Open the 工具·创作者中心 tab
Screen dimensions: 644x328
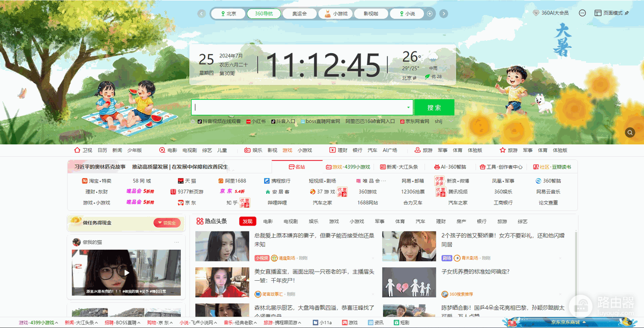(x=501, y=167)
